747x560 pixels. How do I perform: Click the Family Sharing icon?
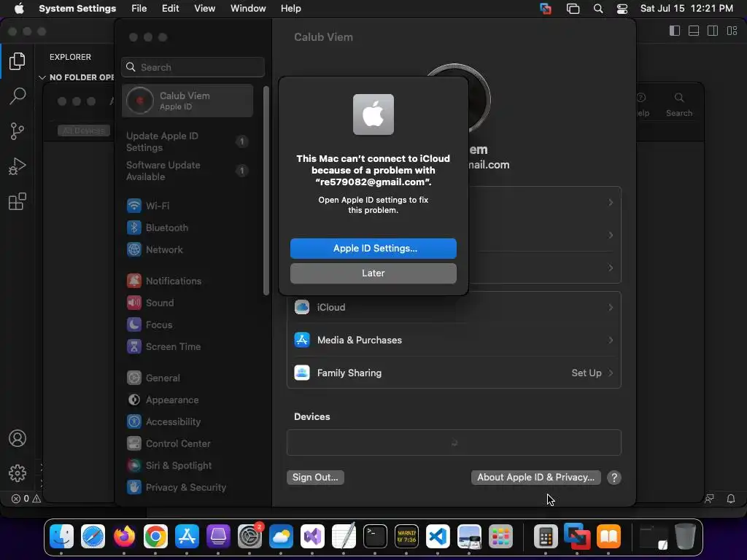301,373
